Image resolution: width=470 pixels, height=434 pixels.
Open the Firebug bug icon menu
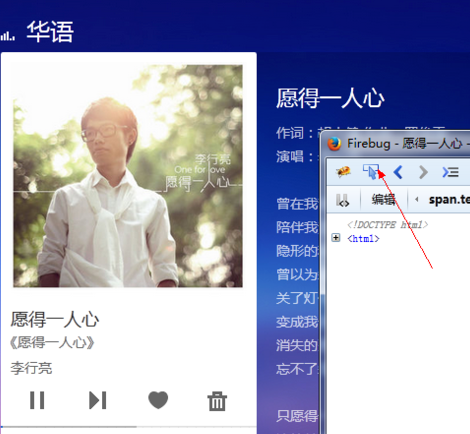coord(343,171)
